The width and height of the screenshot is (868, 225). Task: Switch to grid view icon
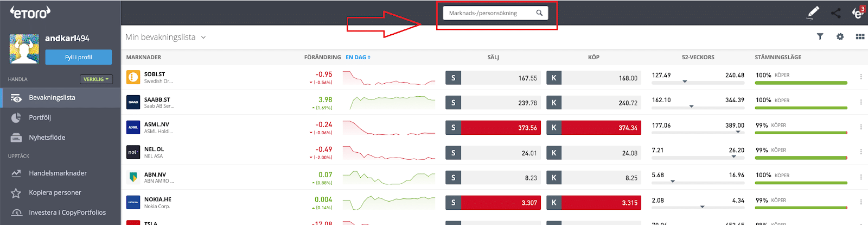pyautogui.click(x=860, y=36)
